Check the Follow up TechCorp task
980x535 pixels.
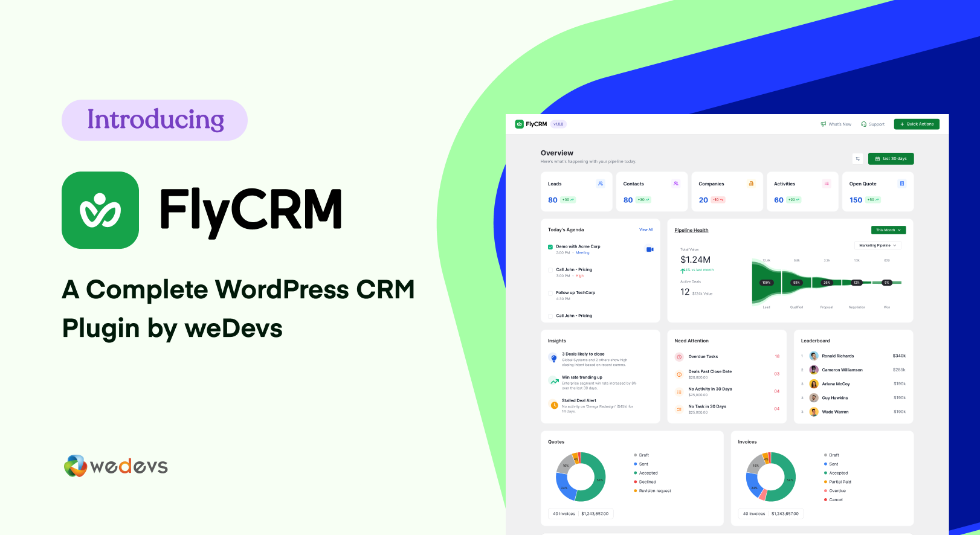coord(550,293)
